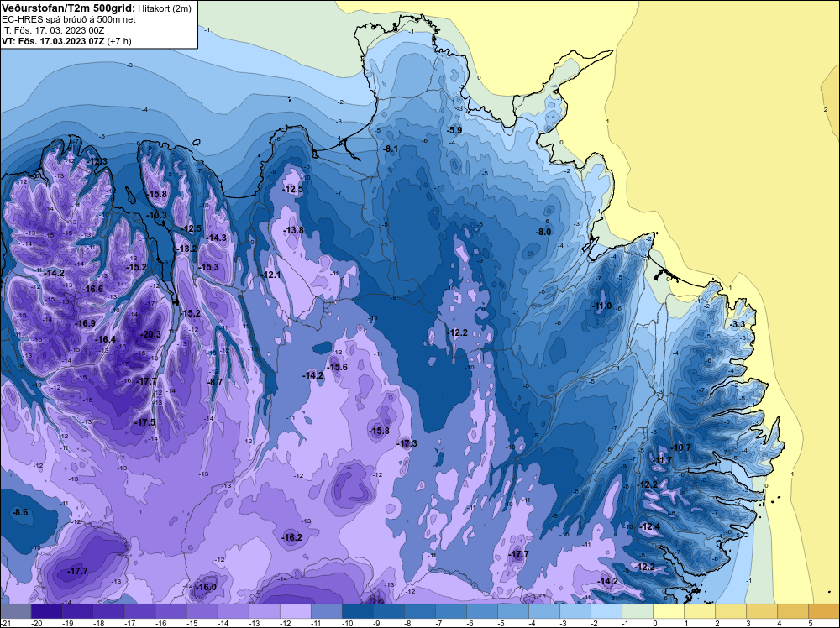This screenshot has width=840, height=628.
Task: Select the -11.0 temperature reading
Action: tap(601, 306)
